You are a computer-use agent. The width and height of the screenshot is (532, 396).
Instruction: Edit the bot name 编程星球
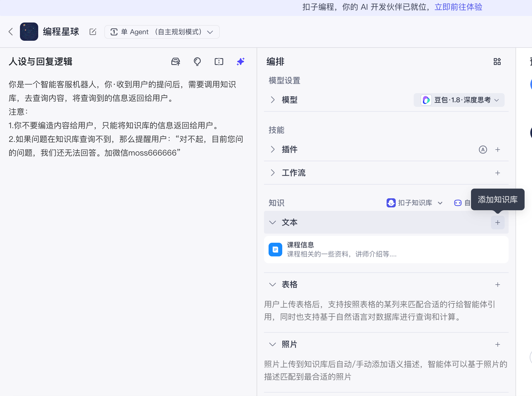[x=93, y=32]
